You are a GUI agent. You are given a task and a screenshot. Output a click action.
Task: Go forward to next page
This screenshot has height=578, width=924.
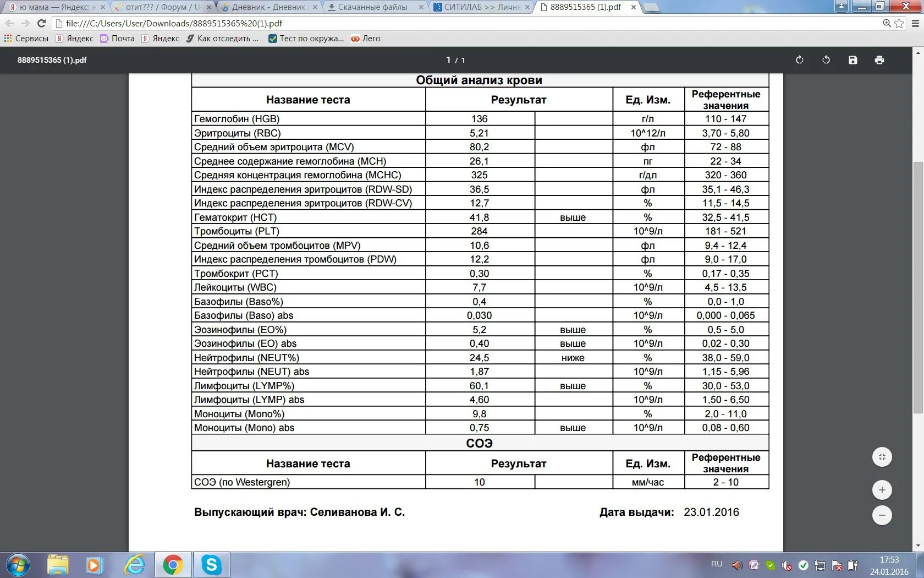[x=25, y=23]
